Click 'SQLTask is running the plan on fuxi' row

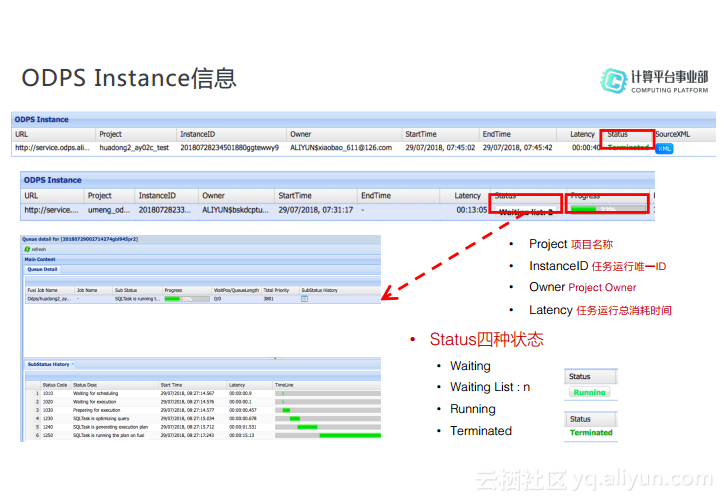click(x=203, y=435)
